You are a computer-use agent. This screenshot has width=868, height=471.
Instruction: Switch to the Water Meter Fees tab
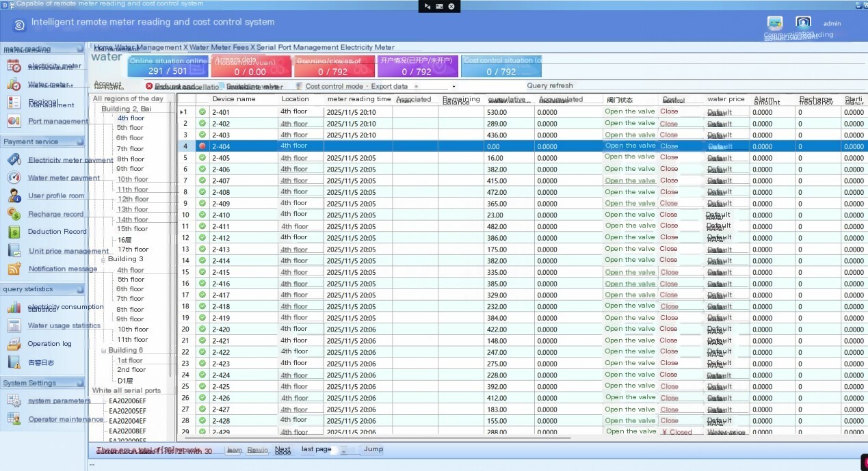pyautogui.click(x=219, y=47)
